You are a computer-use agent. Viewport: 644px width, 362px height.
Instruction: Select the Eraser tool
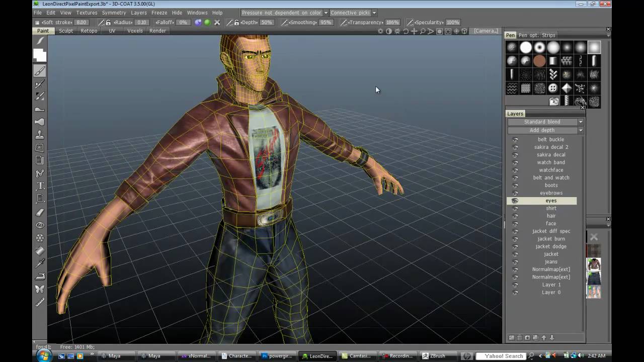(x=40, y=212)
